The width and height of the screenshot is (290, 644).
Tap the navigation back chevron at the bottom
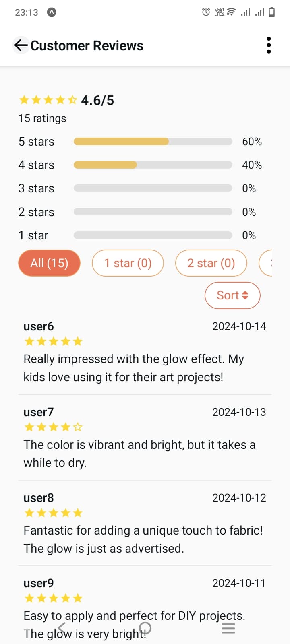(x=61, y=628)
